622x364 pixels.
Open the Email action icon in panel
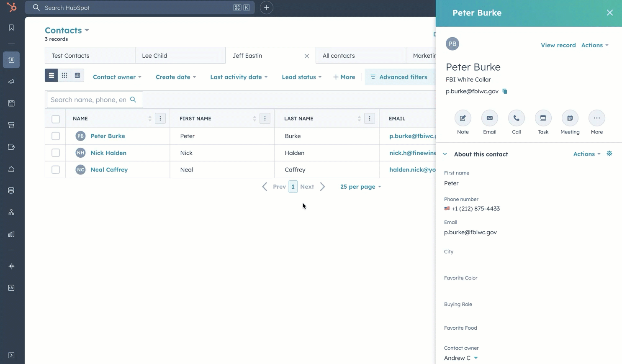pos(489,118)
